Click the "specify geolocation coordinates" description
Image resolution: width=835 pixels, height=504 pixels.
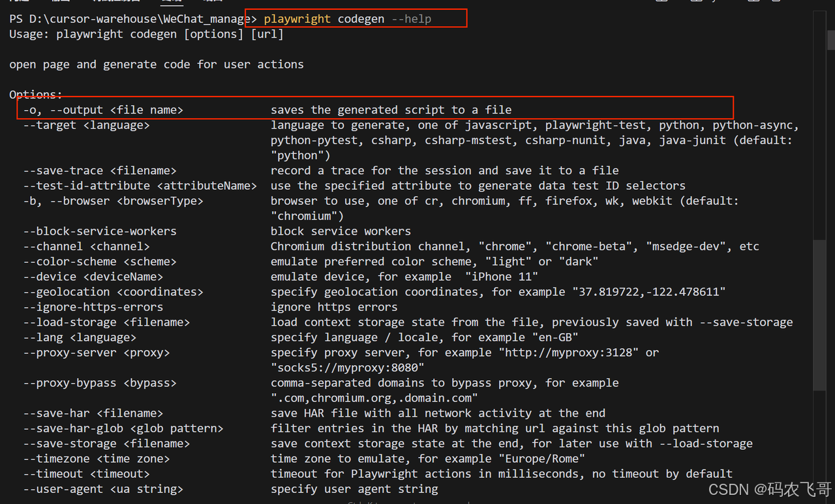point(498,292)
